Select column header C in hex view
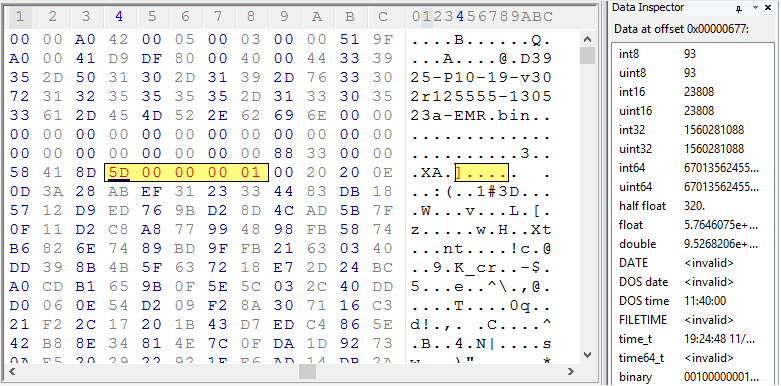Screen dimensions: 781x386 click(x=383, y=17)
